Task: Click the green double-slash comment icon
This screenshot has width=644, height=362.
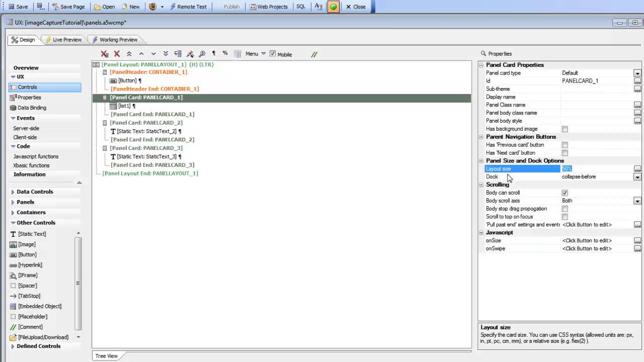Action: (x=314, y=54)
